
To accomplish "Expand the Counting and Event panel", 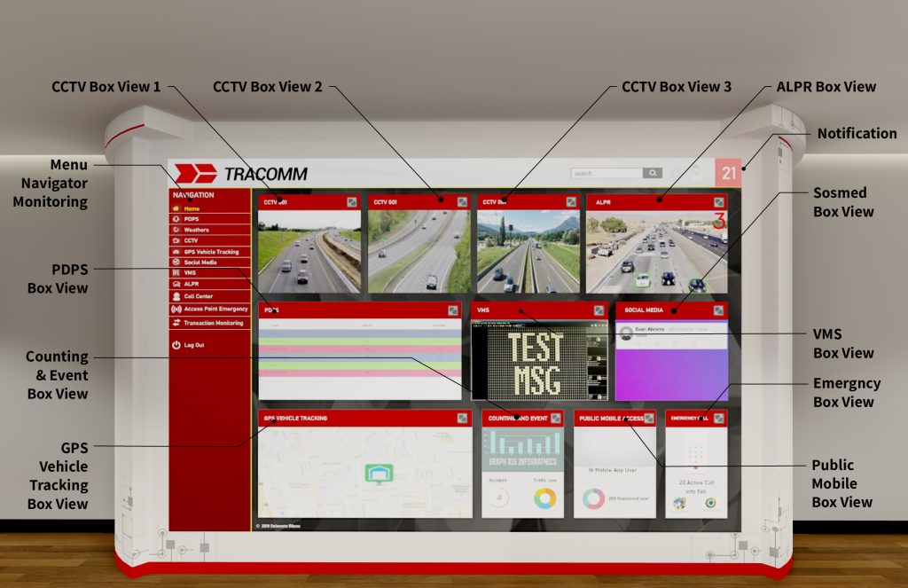I will (x=556, y=418).
